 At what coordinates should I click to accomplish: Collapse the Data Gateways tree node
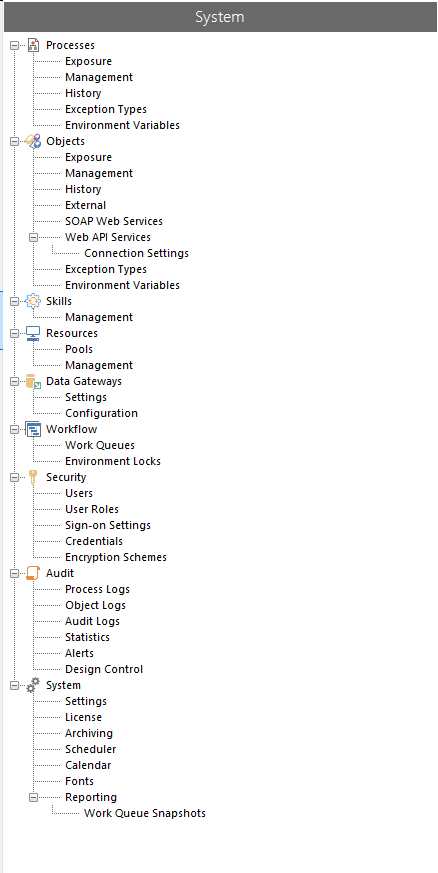click(x=14, y=381)
